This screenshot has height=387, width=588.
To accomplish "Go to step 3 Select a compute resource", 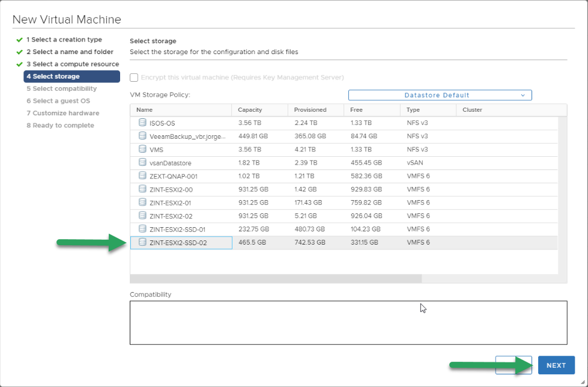I will [x=73, y=64].
